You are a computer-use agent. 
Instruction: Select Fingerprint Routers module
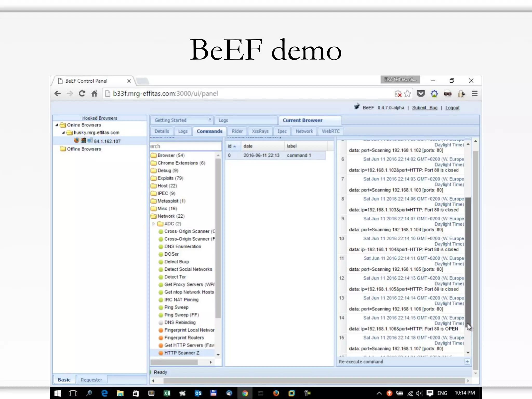click(x=184, y=338)
